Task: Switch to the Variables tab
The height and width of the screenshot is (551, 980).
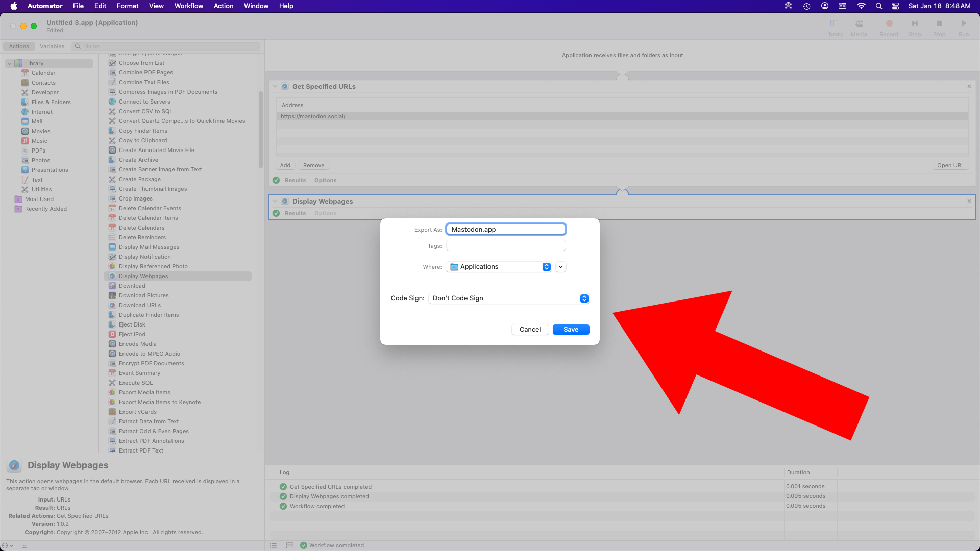Action: pos(52,46)
